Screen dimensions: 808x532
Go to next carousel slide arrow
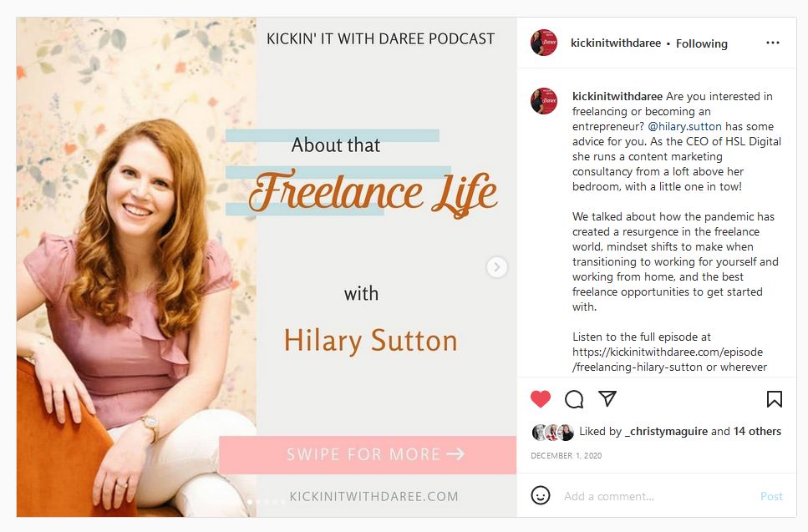pos(497,266)
